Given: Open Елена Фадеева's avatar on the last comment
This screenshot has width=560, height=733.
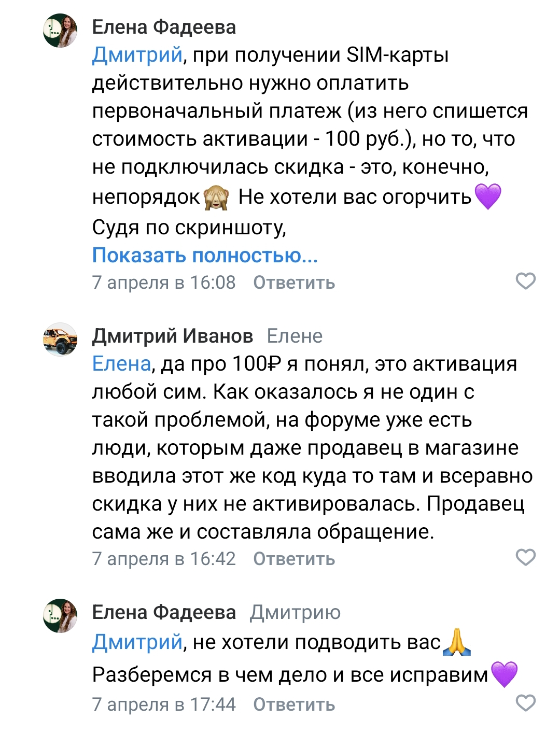Looking at the screenshot, I should coord(60,616).
